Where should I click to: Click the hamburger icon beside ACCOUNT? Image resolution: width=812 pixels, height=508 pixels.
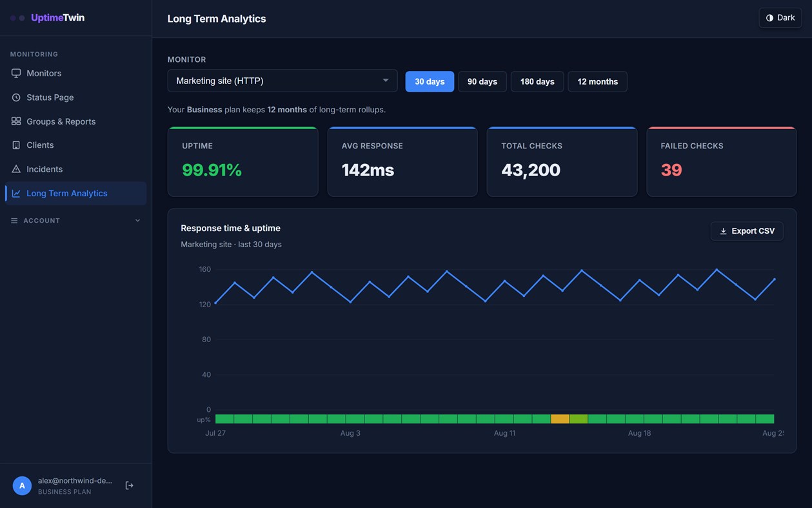[x=14, y=221]
